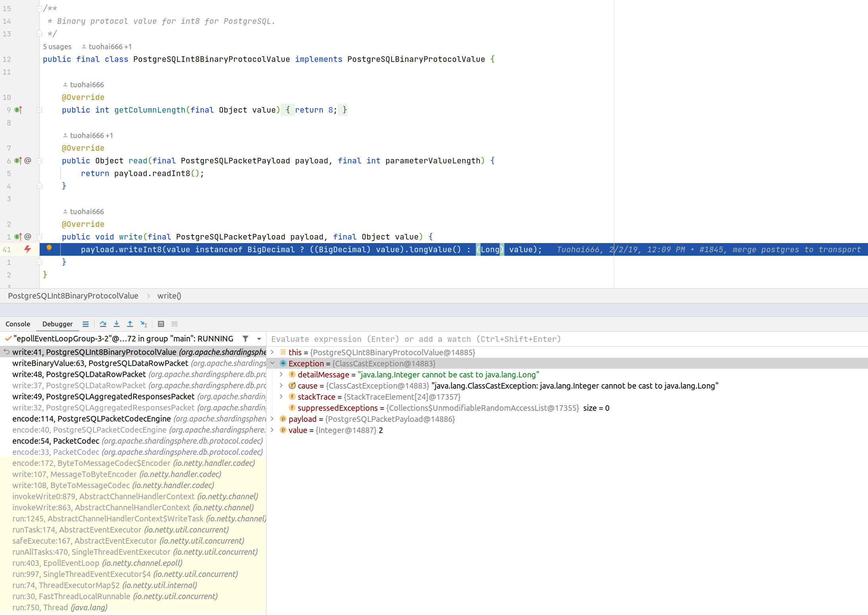Click the Show Execution Point icon
Image resolution: width=868 pixels, height=615 pixels.
pyautogui.click(x=86, y=324)
